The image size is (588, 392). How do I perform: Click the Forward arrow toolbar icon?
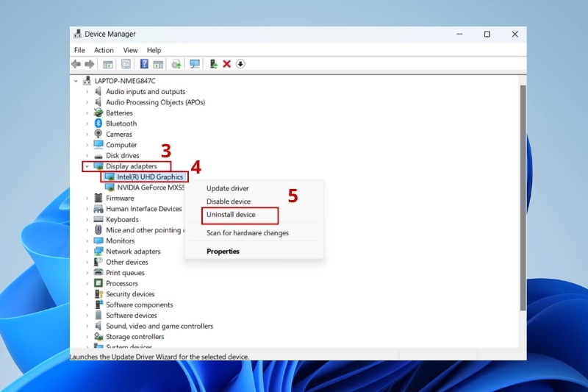(x=89, y=64)
